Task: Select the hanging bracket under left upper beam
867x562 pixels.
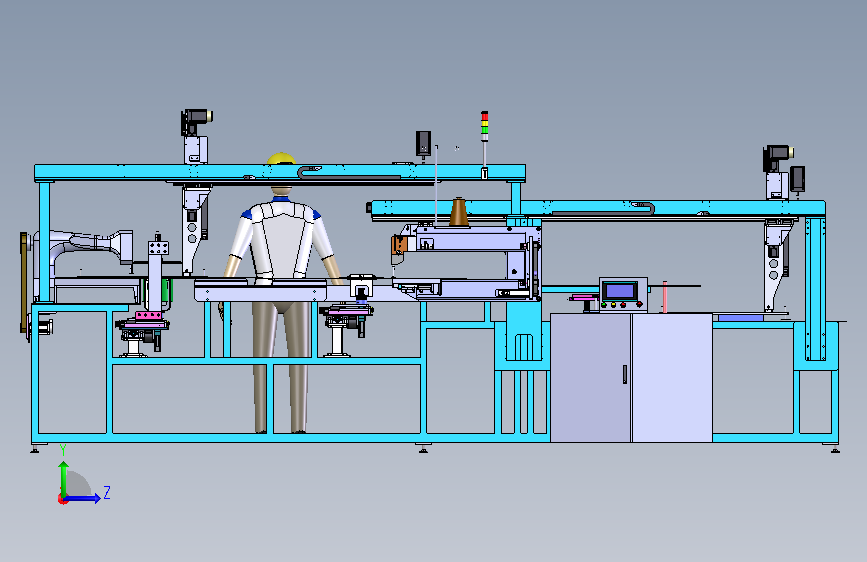Action: coord(194,230)
